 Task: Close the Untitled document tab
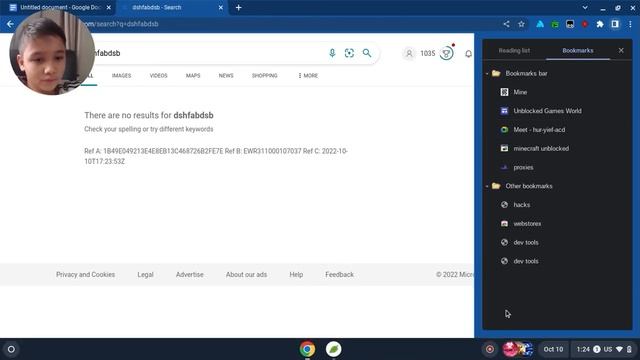pos(109,7)
